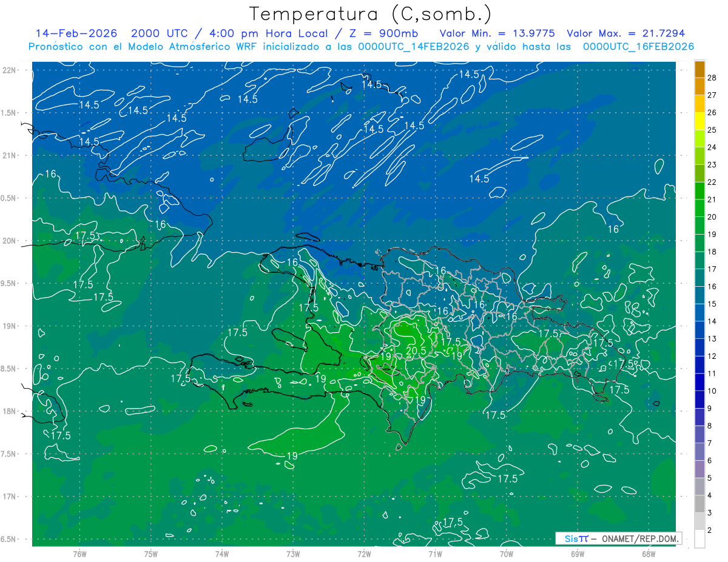Image resolution: width=728 pixels, height=562 pixels.
Task: Select the teal swatch between 16 and 17
Action: pyautogui.click(x=699, y=278)
